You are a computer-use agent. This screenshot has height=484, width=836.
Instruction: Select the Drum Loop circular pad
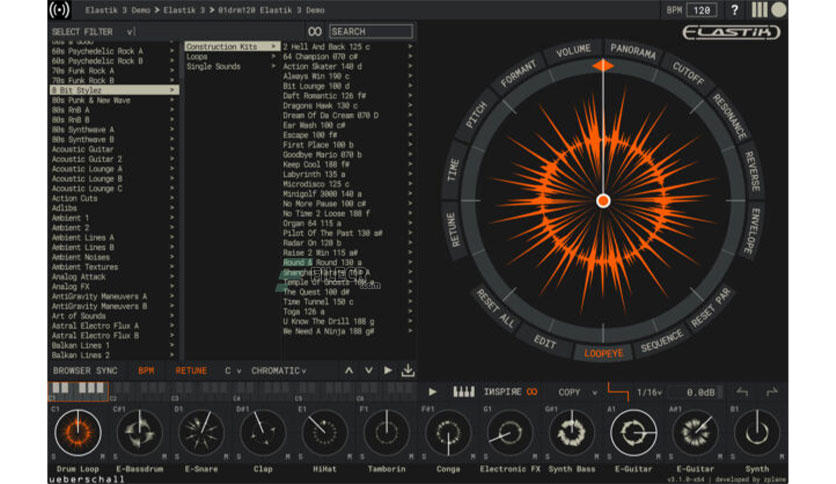tap(78, 432)
